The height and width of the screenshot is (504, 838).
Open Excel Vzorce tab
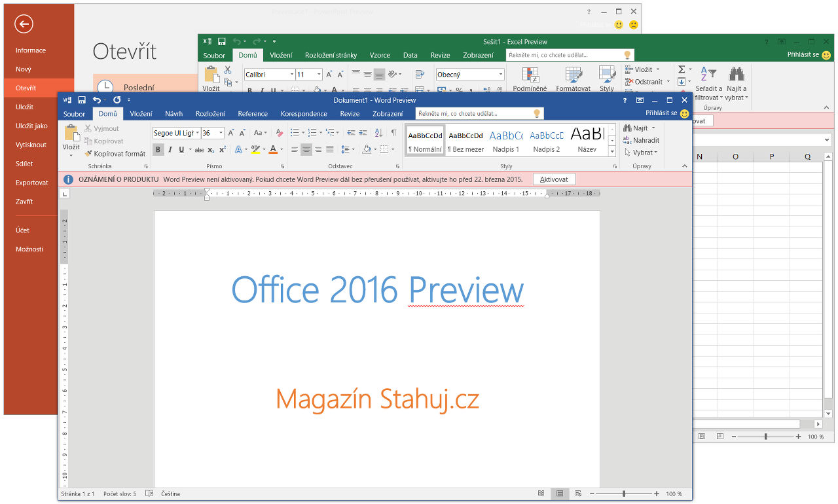click(380, 56)
